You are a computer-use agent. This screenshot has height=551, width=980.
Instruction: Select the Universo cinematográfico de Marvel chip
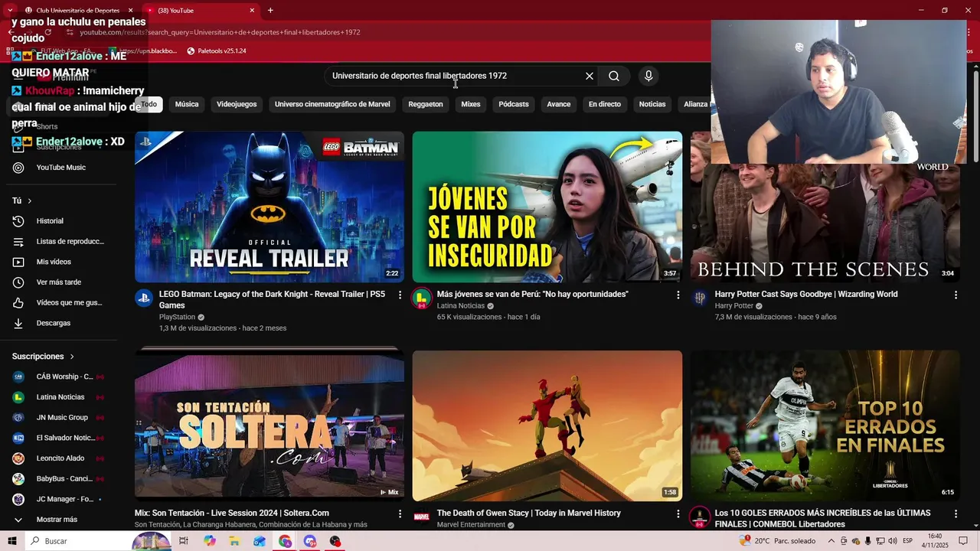tap(332, 104)
